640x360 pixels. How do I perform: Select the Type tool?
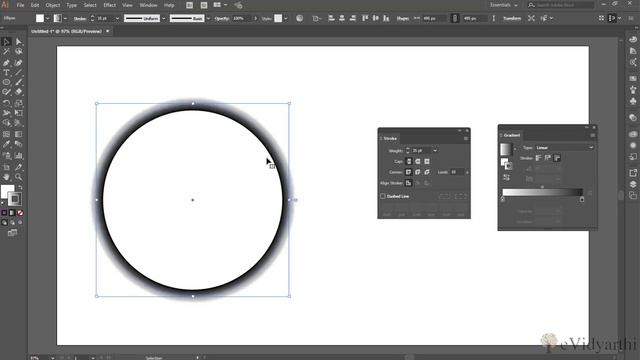click(6, 73)
